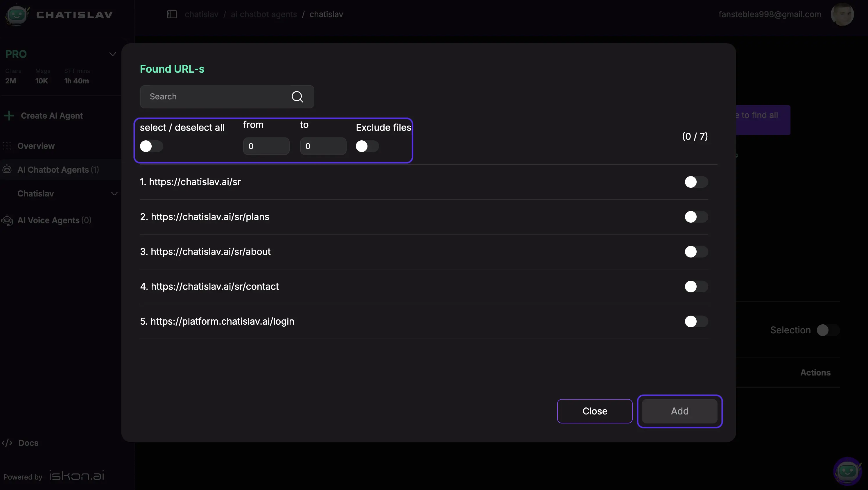This screenshot has width=868, height=490.
Task: Click the STT mins 1h 40m value
Action: (x=76, y=81)
